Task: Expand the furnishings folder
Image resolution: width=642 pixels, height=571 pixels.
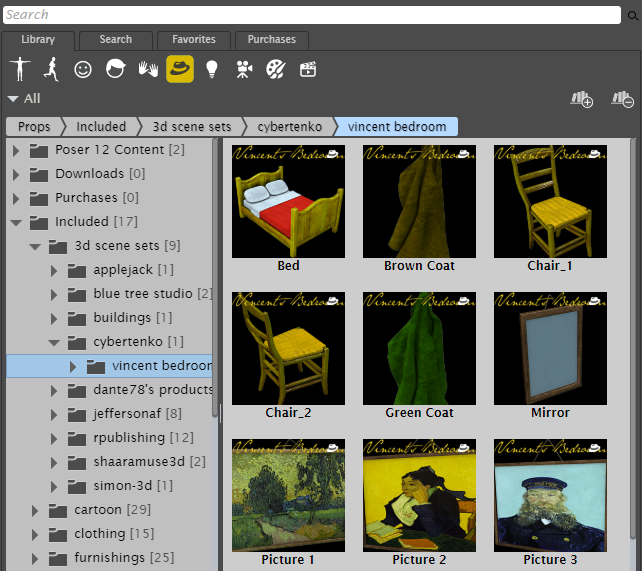Action: [x=36, y=558]
